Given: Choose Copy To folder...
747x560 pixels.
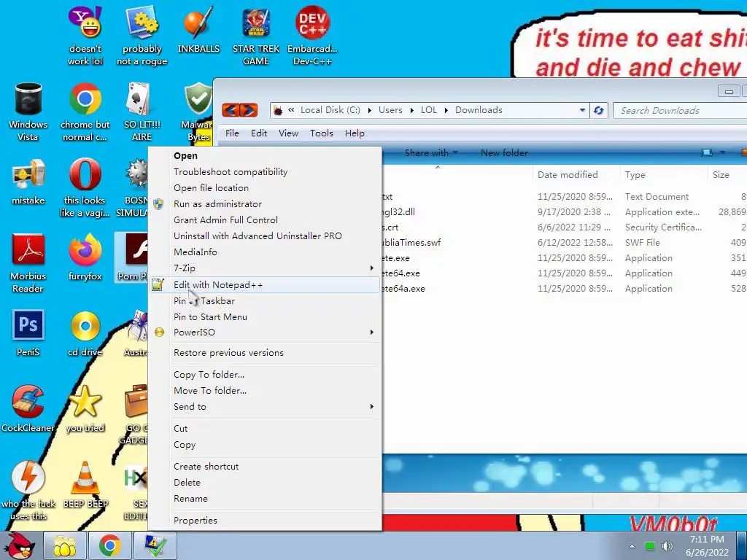Looking at the screenshot, I should coord(209,374).
